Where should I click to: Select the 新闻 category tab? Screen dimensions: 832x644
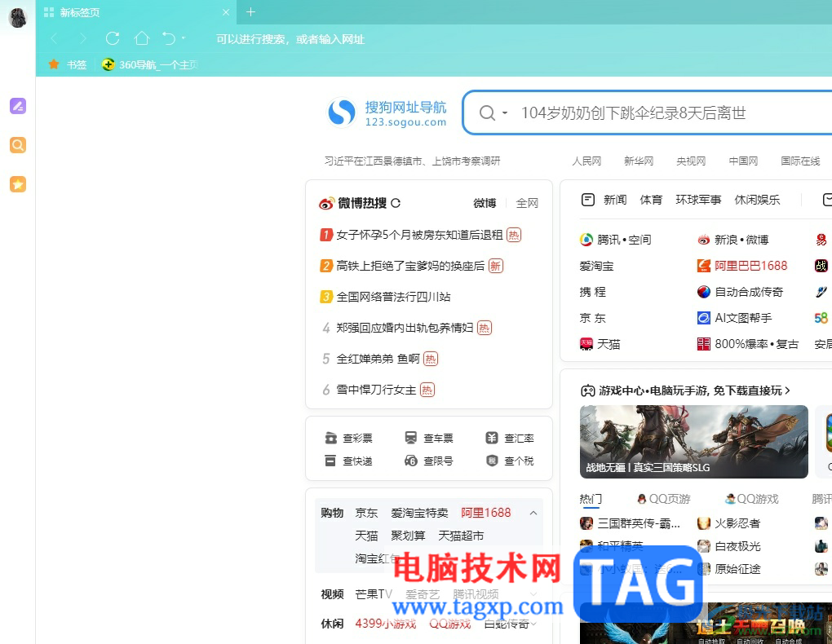pos(615,200)
